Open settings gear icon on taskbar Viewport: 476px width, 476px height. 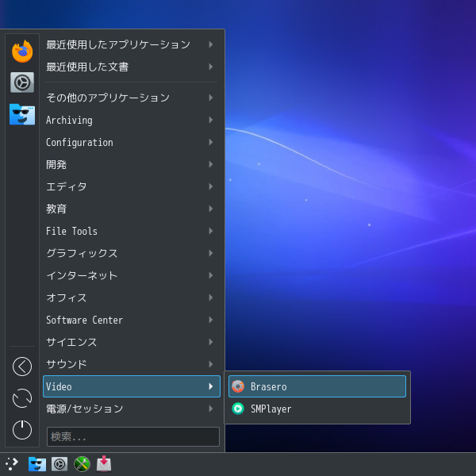pos(59,464)
